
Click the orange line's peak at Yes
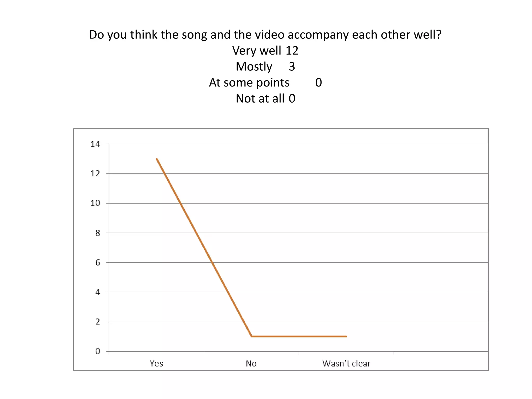click(x=157, y=159)
